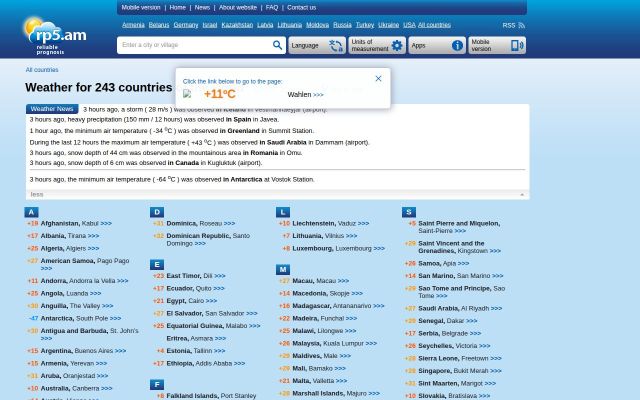This screenshot has height=400, width=640.
Task: Click the Weather News tab label
Action: [x=52, y=109]
